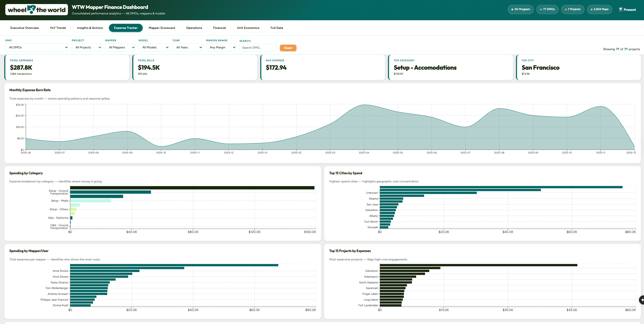Image resolution: width=644 pixels, height=324 pixels.
Task: Expand the Any Margin dropdown
Action: tap(221, 47)
